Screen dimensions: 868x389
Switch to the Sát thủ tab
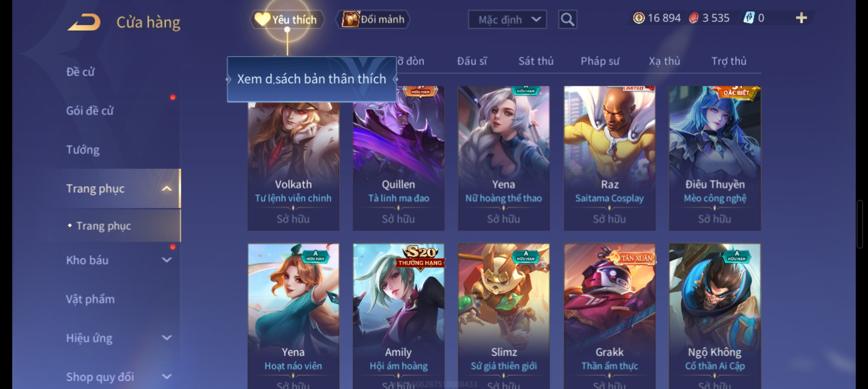click(x=536, y=61)
